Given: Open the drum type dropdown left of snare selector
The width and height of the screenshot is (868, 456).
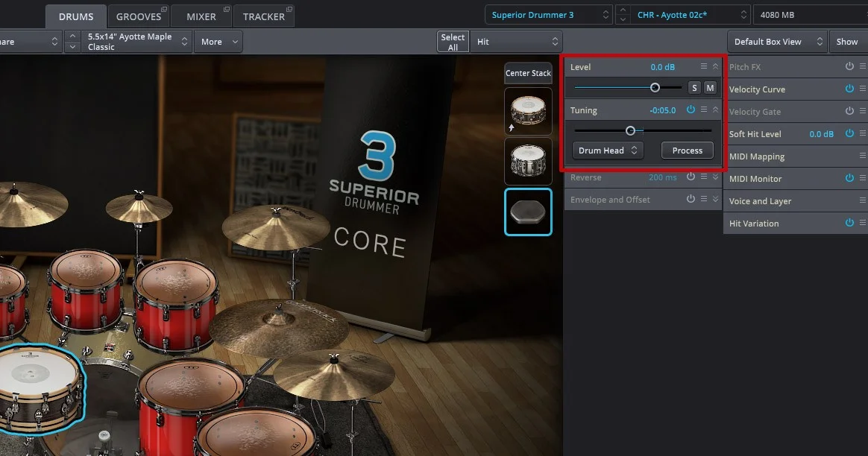Looking at the screenshot, I should tap(31, 42).
